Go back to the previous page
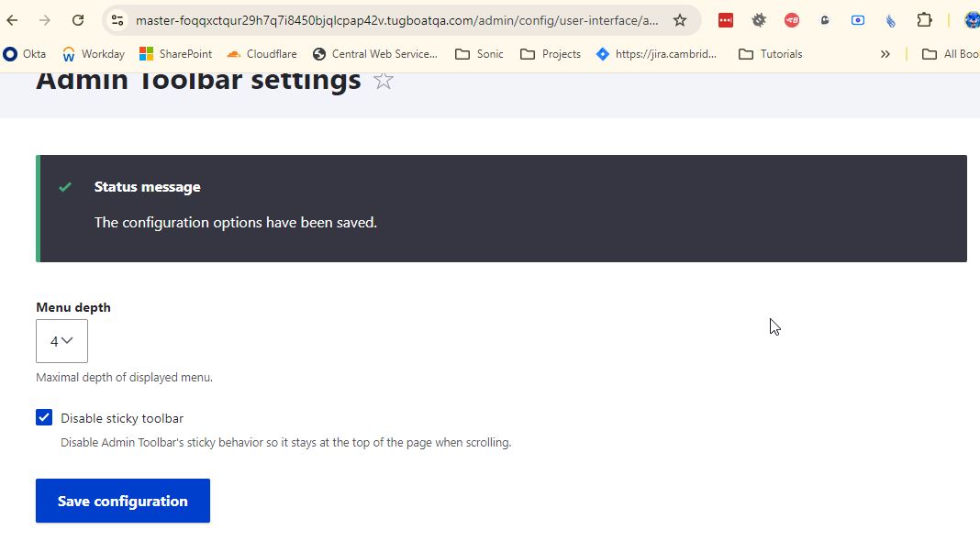This screenshot has height=552, width=980. [12, 20]
